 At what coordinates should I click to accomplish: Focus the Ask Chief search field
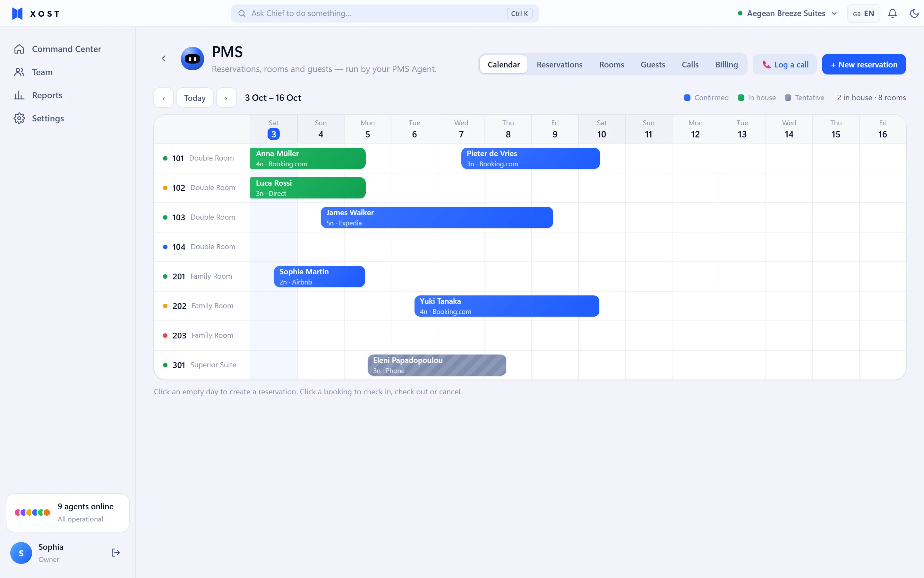[x=385, y=13]
